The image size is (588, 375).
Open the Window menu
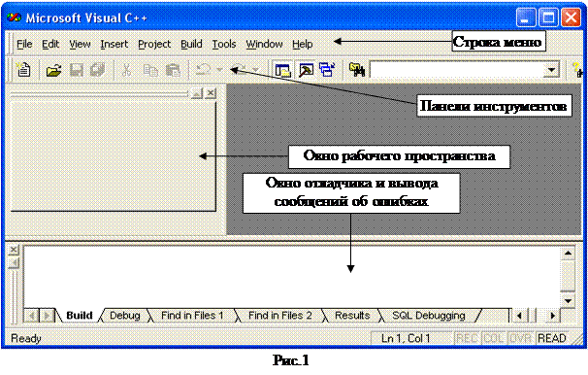pyautogui.click(x=264, y=45)
